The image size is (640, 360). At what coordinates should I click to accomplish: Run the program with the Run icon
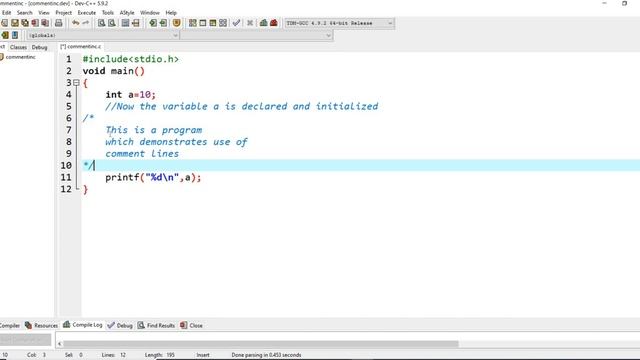[203, 23]
